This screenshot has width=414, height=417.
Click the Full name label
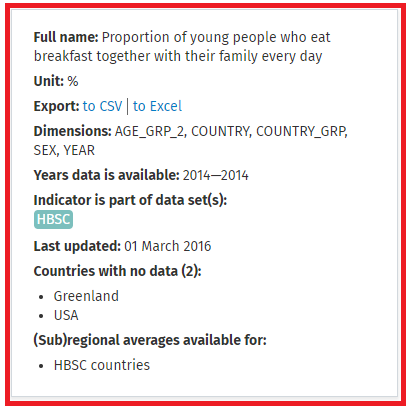[66, 37]
